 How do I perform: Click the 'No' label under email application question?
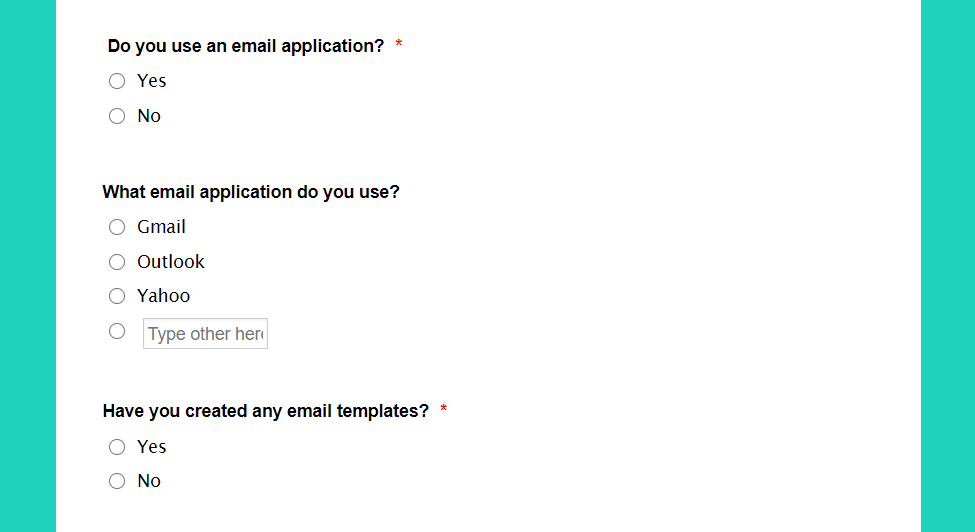149,116
